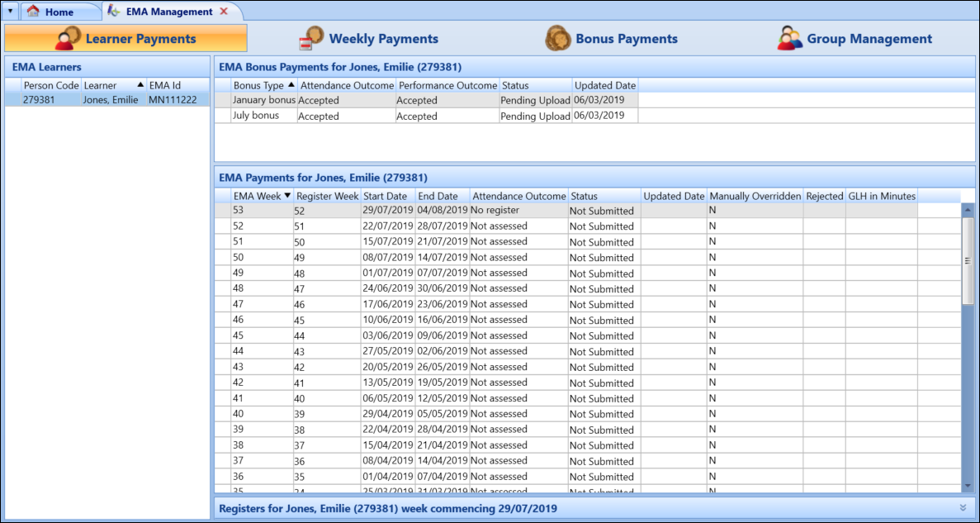Select the January bonus row
This screenshot has height=523, width=980.
click(263, 100)
